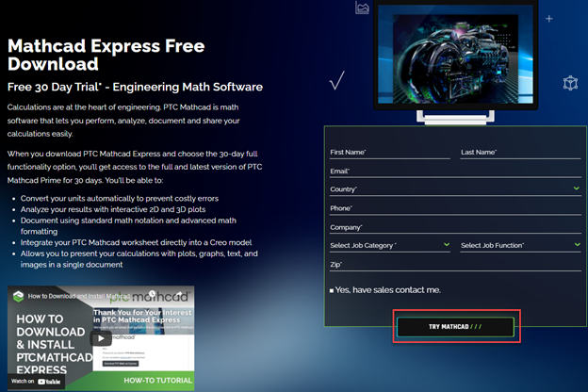The height and width of the screenshot is (392, 588).
Task: Click the Company input field
Action: (455, 227)
